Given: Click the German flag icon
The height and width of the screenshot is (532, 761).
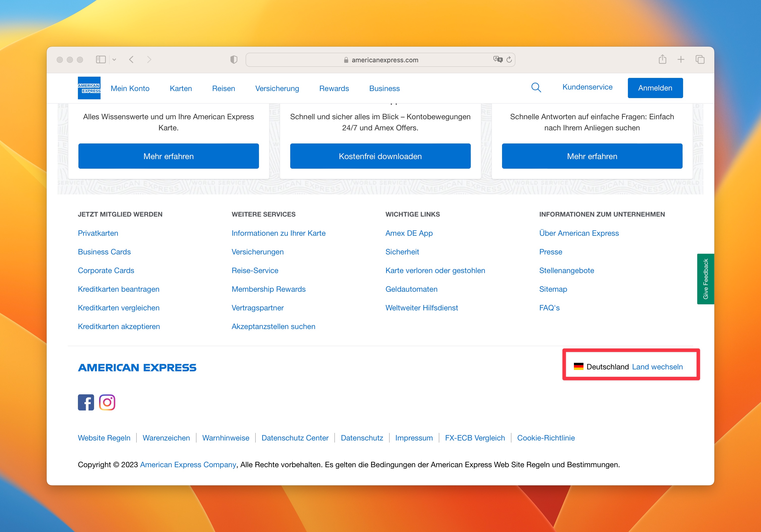Looking at the screenshot, I should pos(579,366).
